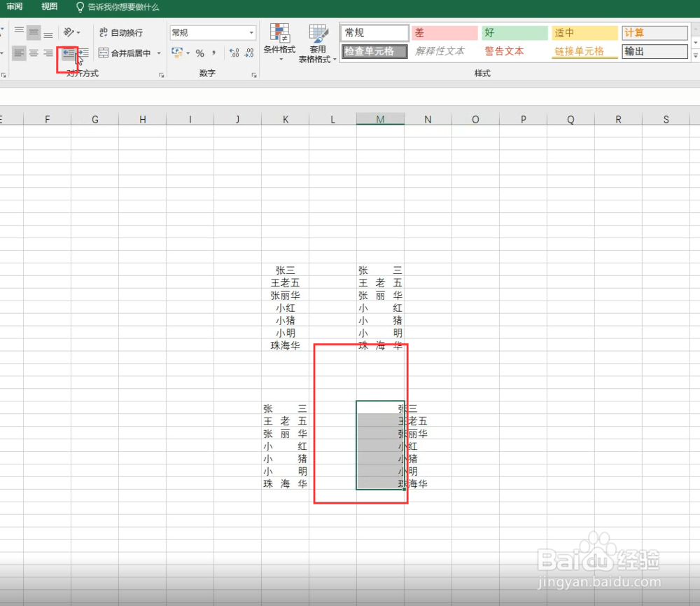
Task: Click distributed cell 小 猪 in upper column M
Action: [x=380, y=320]
